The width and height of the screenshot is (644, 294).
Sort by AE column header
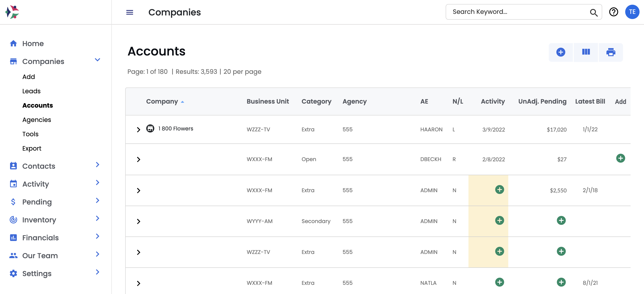[x=424, y=101]
